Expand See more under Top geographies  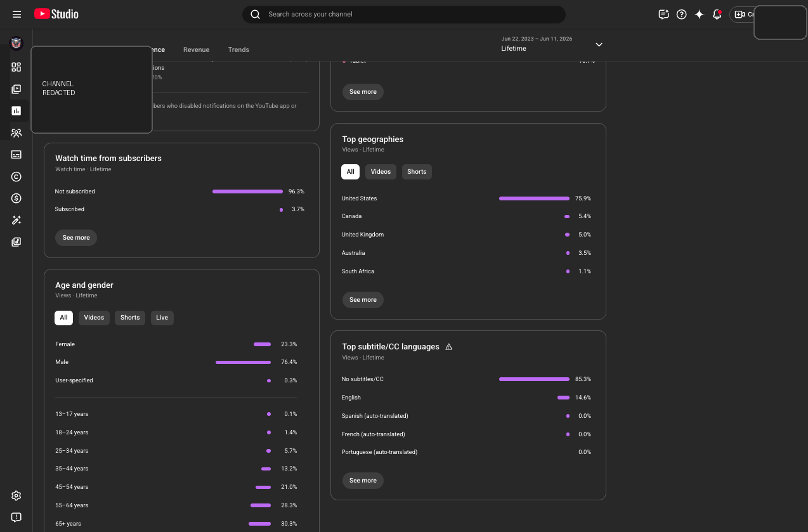click(x=363, y=300)
